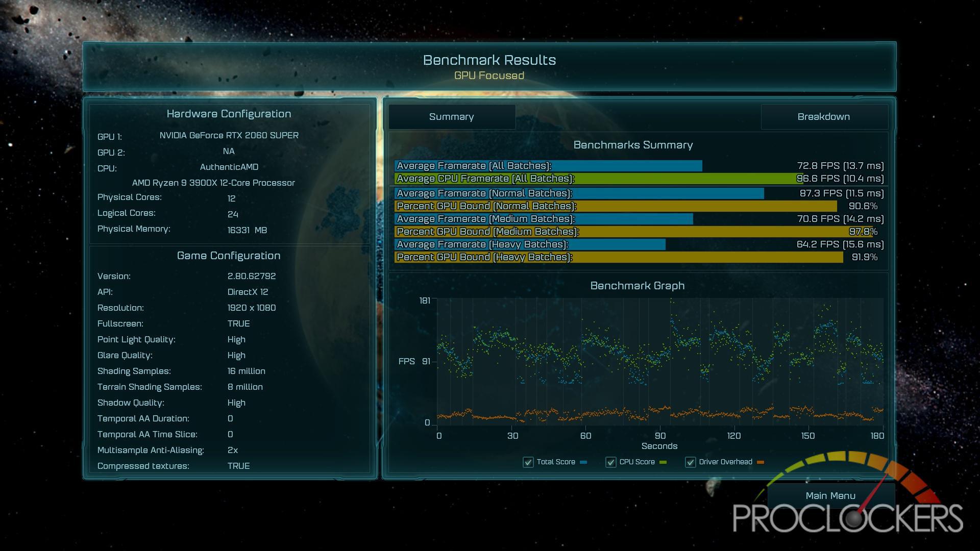Click the '16331 MB' physical memory value
This screenshot has width=980, height=551.
[x=247, y=230]
